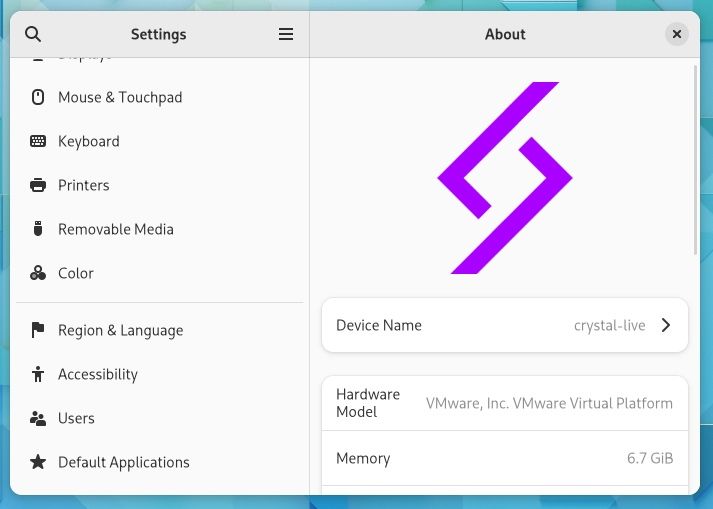713x509 pixels.
Task: Click the keyboard icon in the sidebar
Action: point(38,141)
